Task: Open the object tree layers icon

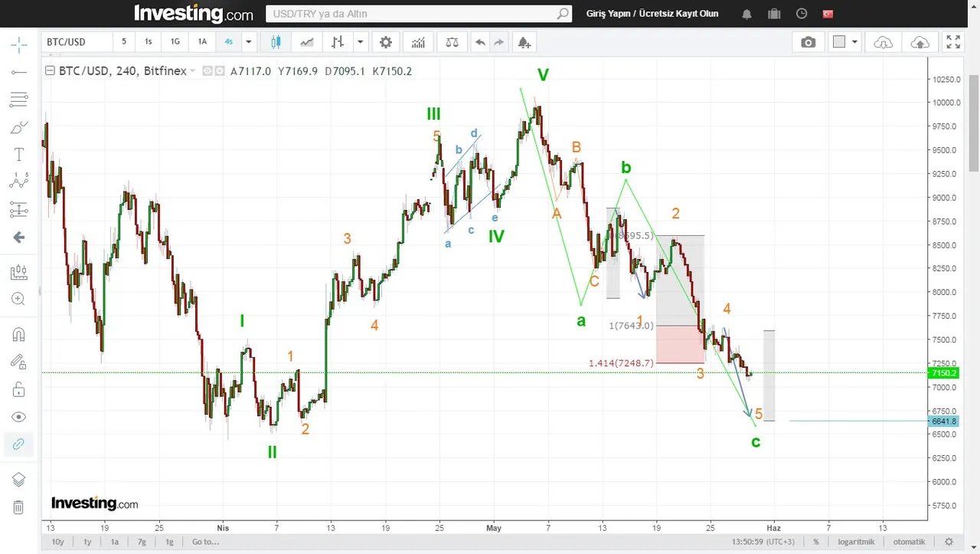Action: click(x=18, y=480)
